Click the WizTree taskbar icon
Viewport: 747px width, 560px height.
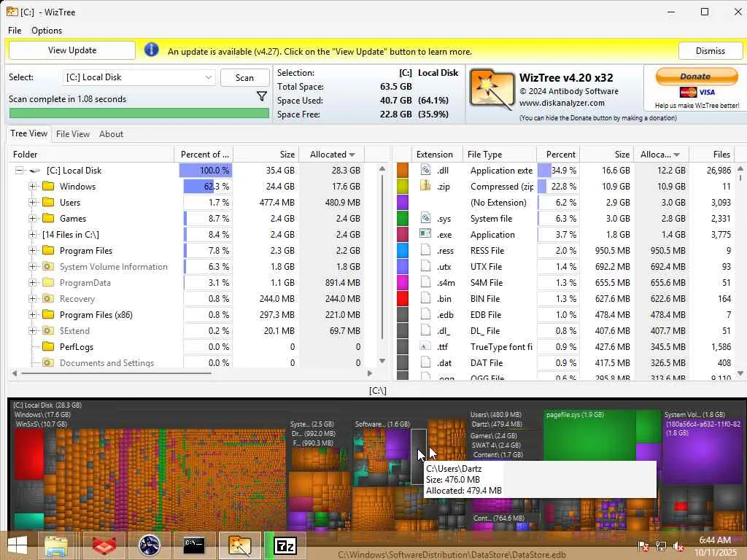pos(239,545)
